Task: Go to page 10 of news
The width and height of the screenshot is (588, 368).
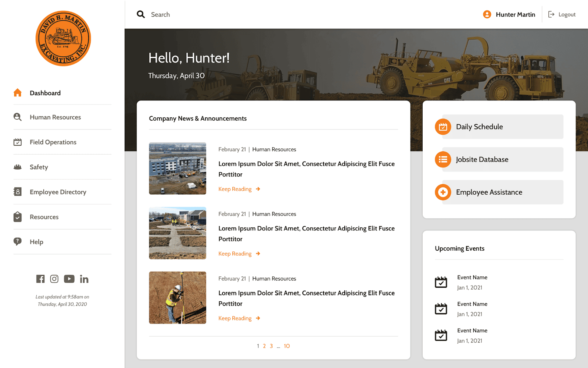Action: click(x=287, y=346)
